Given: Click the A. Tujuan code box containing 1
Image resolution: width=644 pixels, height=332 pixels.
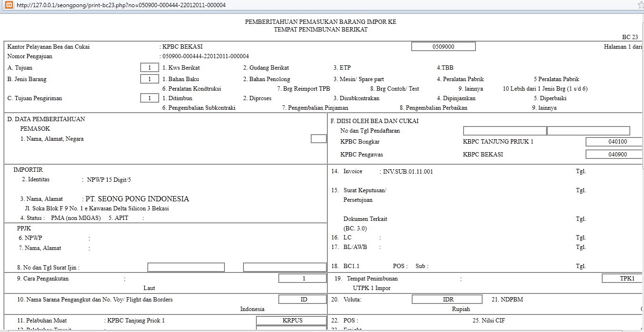Looking at the screenshot, I should (x=149, y=67).
